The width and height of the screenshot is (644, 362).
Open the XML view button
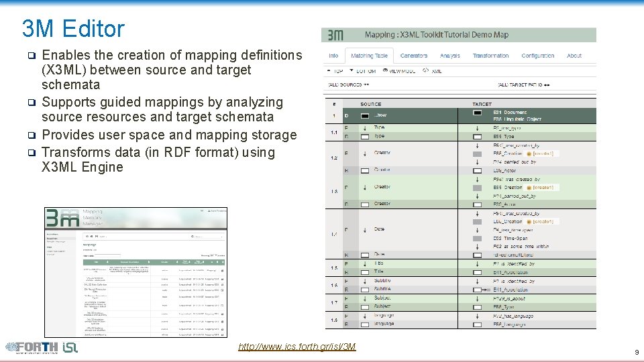432,71
